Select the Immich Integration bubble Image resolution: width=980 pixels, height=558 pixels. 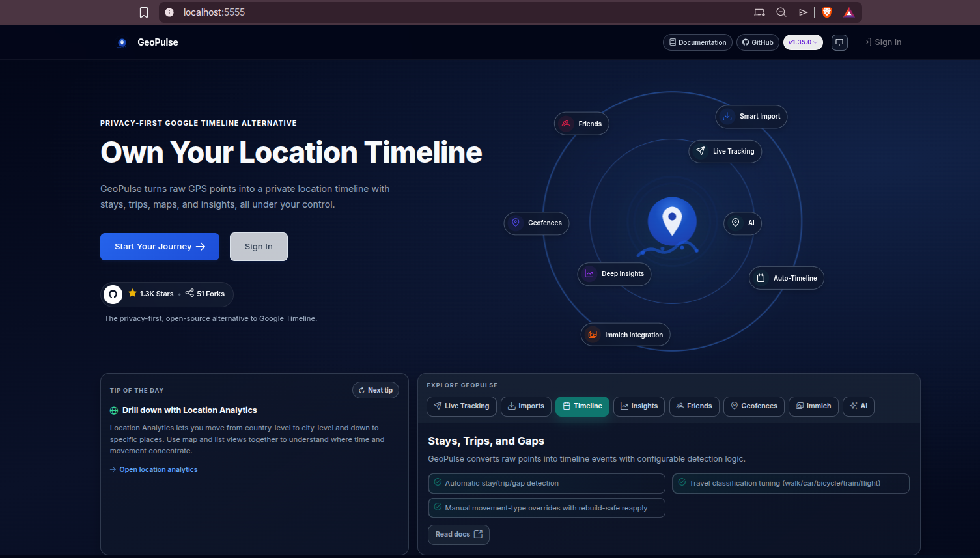point(626,335)
